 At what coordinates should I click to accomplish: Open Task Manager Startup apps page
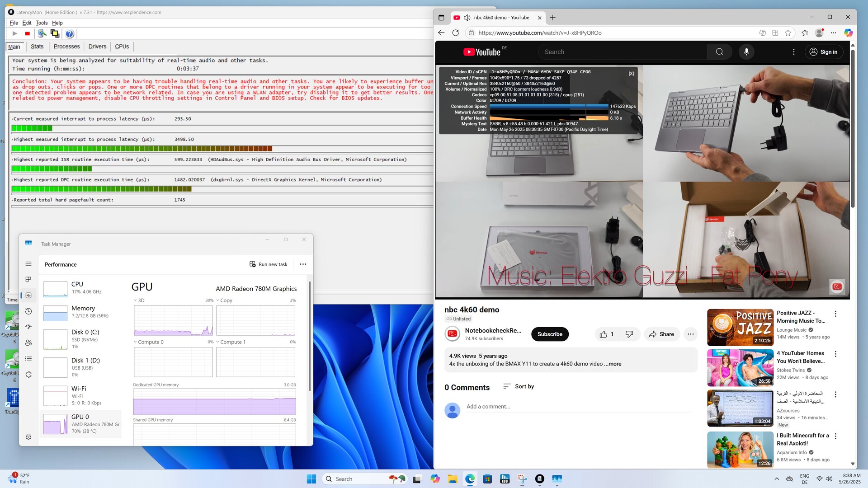point(28,327)
